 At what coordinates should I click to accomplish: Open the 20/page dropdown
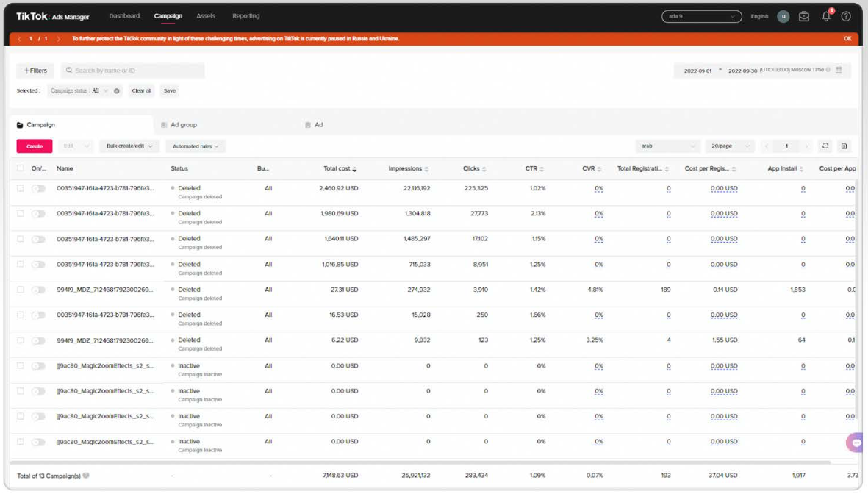[730, 146]
